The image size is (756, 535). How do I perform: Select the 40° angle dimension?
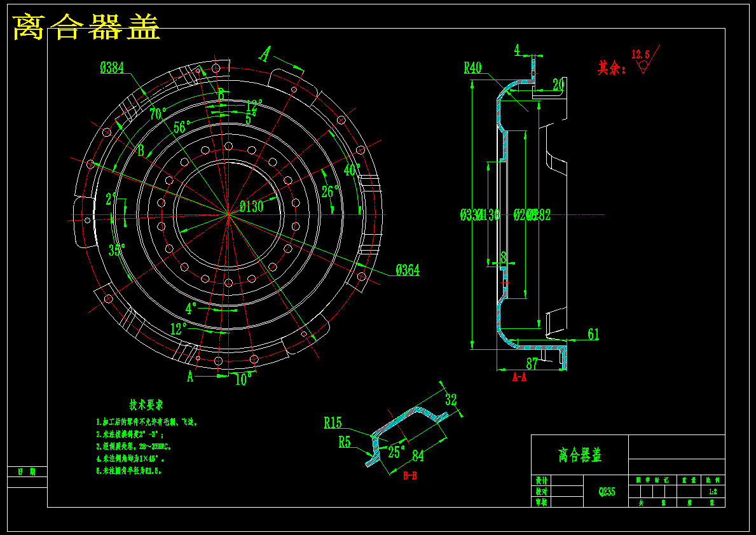(x=352, y=170)
